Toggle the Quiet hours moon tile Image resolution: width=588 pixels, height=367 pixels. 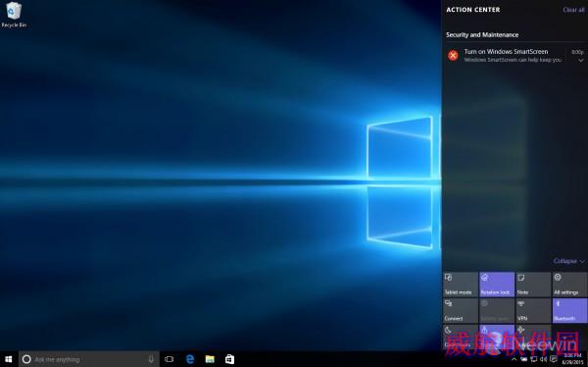click(461, 337)
